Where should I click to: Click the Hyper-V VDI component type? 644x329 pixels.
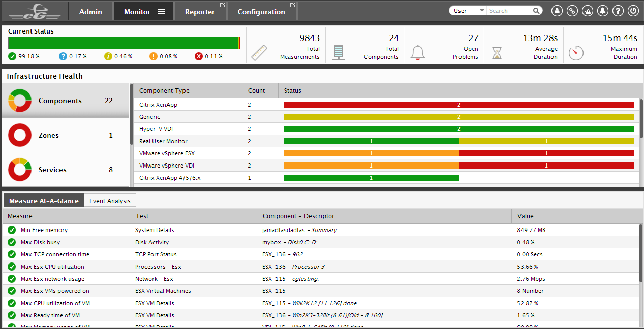tap(156, 129)
